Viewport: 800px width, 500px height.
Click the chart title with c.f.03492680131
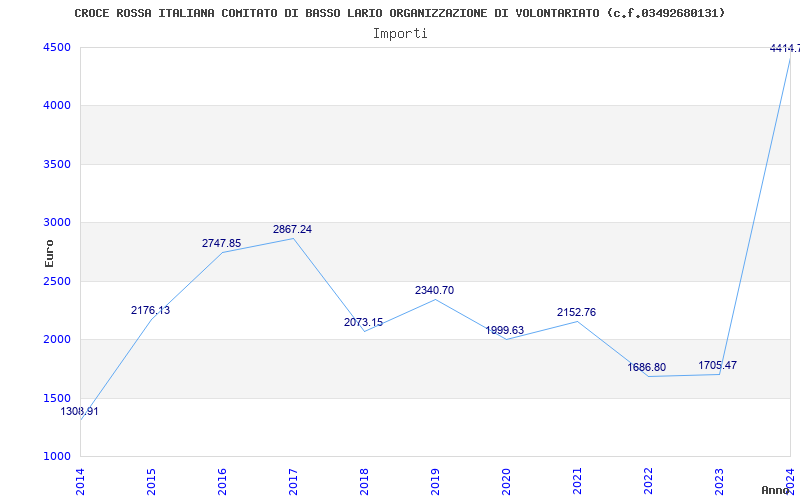click(x=399, y=13)
